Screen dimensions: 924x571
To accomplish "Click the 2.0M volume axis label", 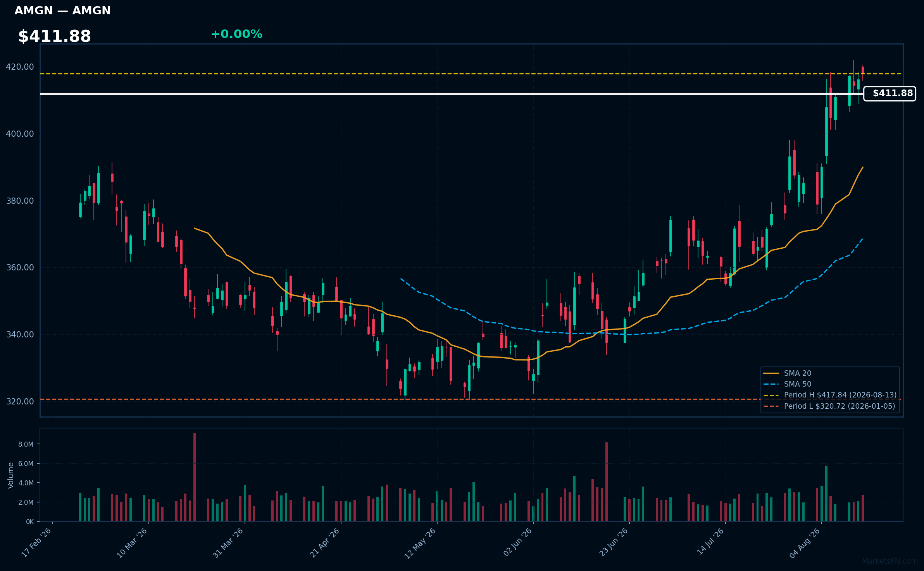I will coord(26,502).
